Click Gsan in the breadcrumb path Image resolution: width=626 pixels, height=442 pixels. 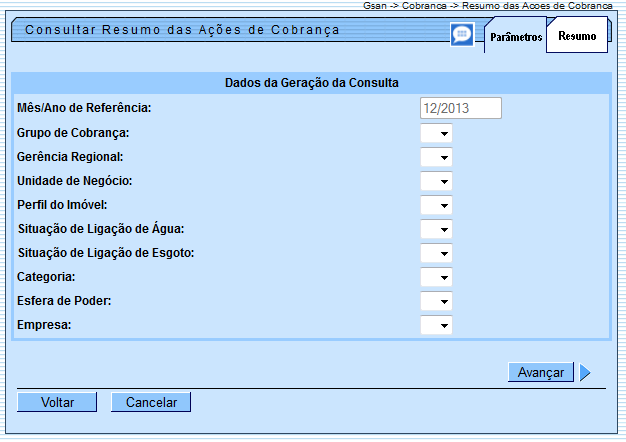coord(374,6)
